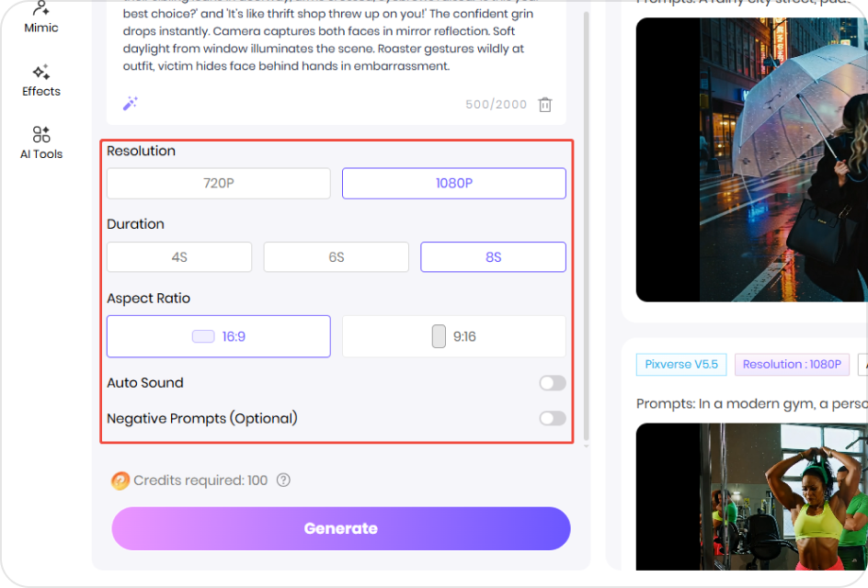This screenshot has width=868, height=588.
Task: Click the Resolution: 1080P tag
Action: click(792, 365)
